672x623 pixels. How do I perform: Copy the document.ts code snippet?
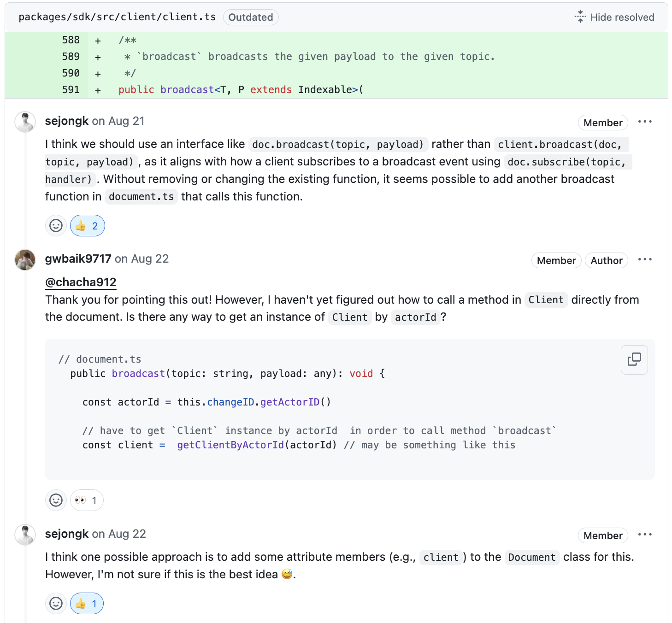634,359
